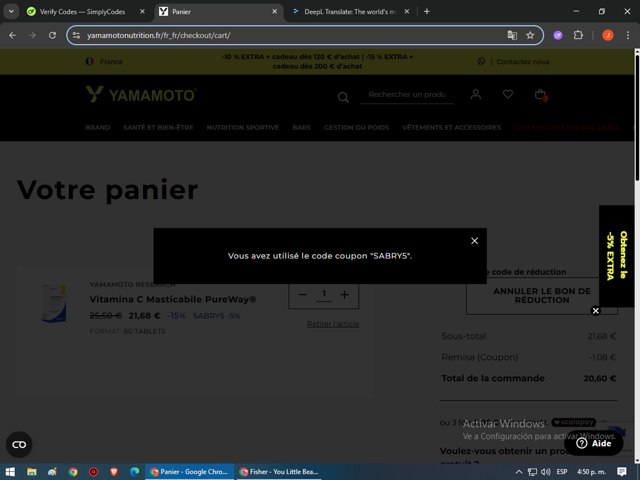Open the Vitamina C Masticabile PureWay product link
The height and width of the screenshot is (480, 640).
coord(173,300)
